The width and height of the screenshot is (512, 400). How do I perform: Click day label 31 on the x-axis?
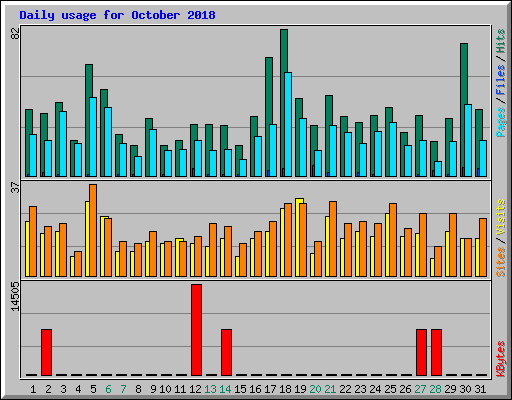480,389
